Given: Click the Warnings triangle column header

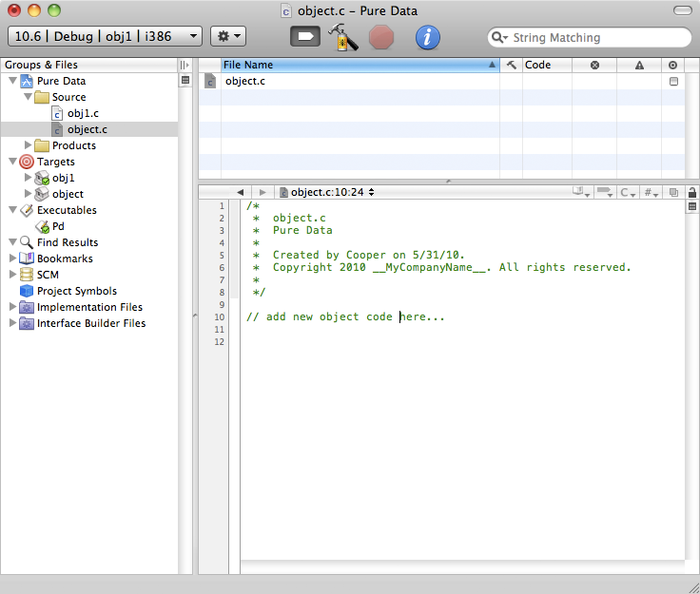Looking at the screenshot, I should [x=639, y=66].
